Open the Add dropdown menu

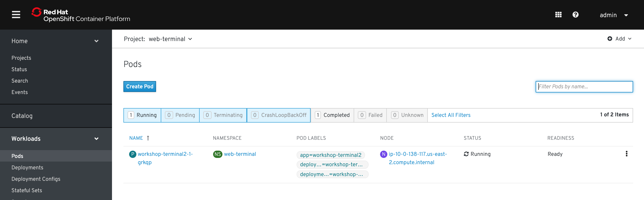tap(619, 39)
